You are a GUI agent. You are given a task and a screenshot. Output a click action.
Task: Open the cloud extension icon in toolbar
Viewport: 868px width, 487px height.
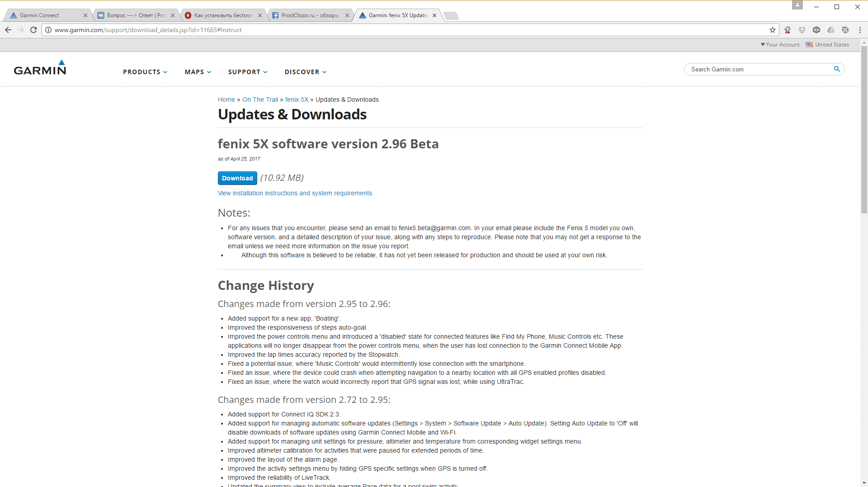coord(831,30)
